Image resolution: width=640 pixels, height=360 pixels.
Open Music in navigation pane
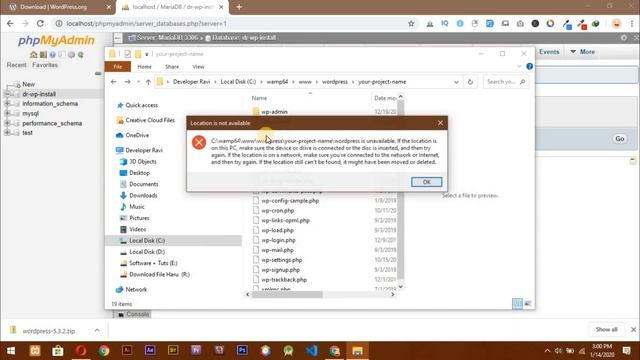[137, 207]
